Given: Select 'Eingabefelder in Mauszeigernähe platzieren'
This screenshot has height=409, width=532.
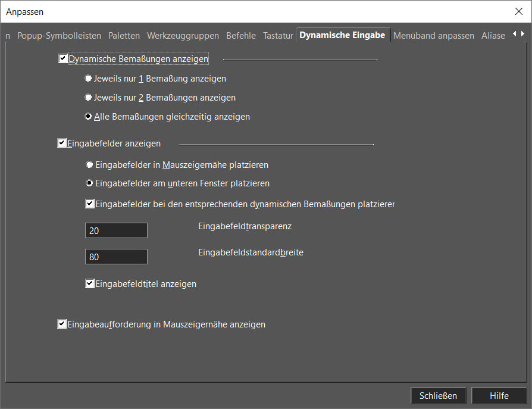Looking at the screenshot, I should pyautogui.click(x=90, y=164).
